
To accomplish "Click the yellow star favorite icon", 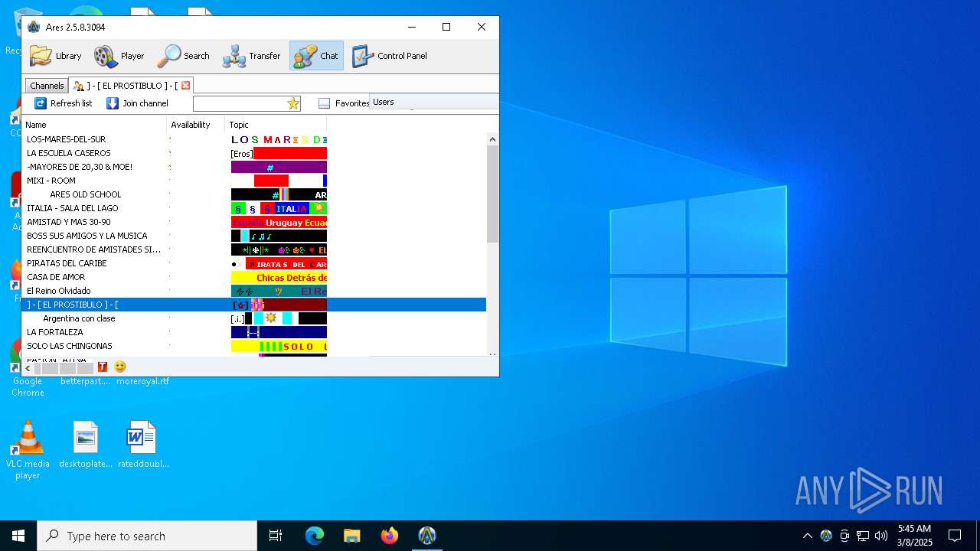I will coord(293,103).
